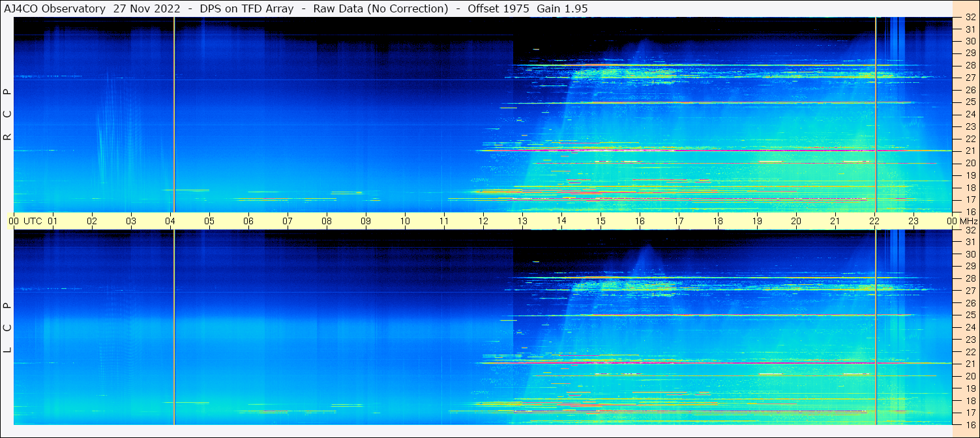Click the Raw Data (No Correction) header text
Viewport: 980px width, 438px height.
point(381,8)
